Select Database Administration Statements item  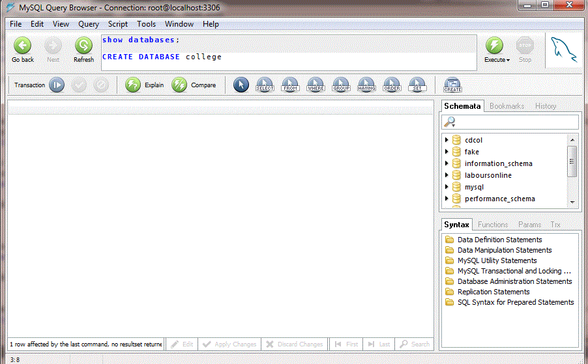pyautogui.click(x=515, y=281)
